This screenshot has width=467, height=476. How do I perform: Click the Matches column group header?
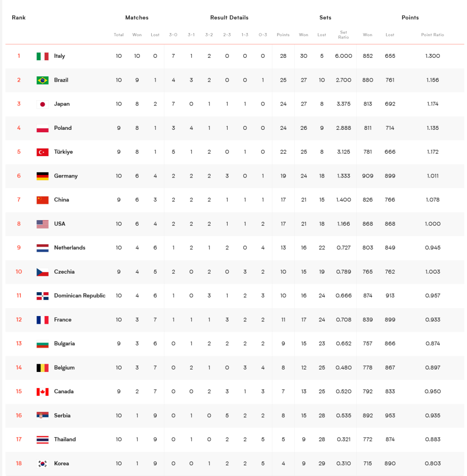click(137, 18)
